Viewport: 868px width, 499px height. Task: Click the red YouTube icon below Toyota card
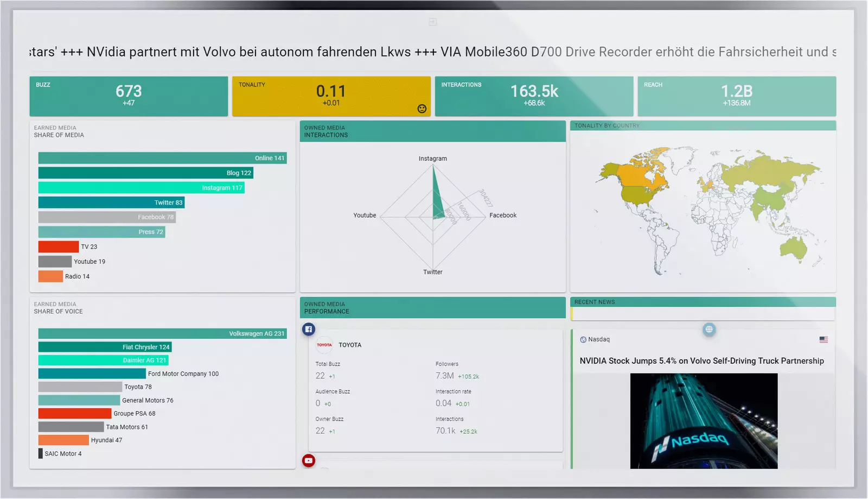(x=309, y=460)
